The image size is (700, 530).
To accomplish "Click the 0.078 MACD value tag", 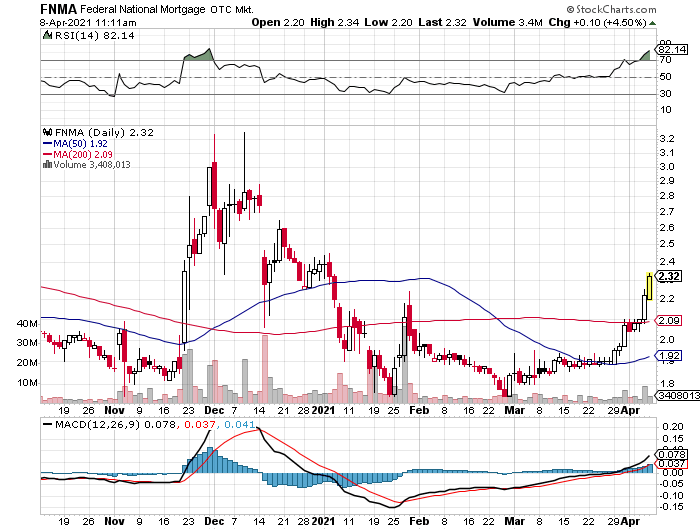I will coord(672,455).
